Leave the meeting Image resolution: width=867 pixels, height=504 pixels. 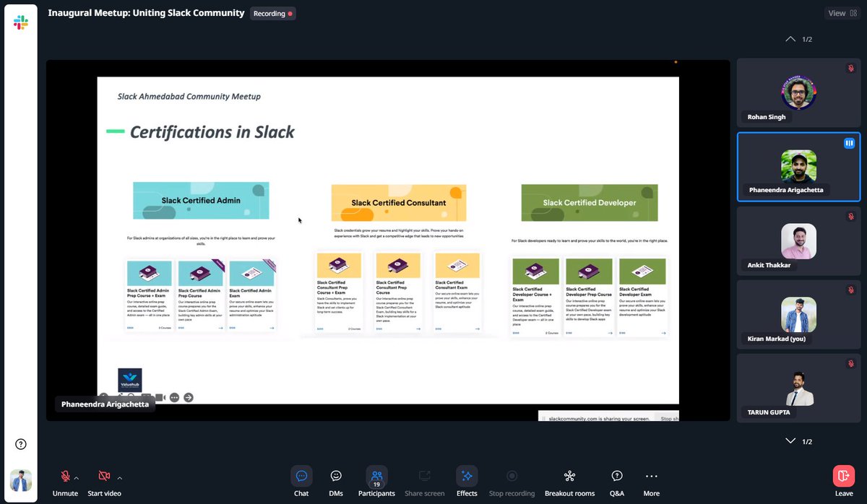(843, 477)
